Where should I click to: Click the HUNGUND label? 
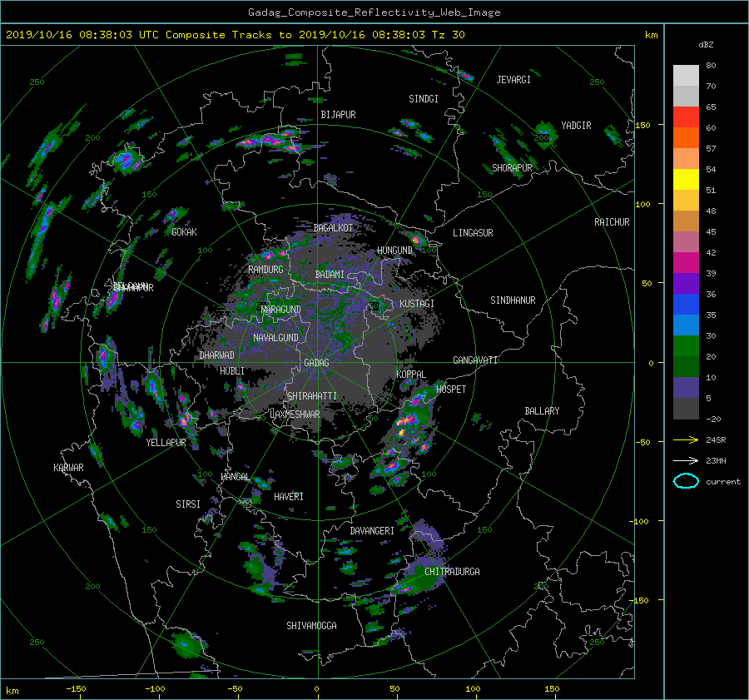pos(394,251)
